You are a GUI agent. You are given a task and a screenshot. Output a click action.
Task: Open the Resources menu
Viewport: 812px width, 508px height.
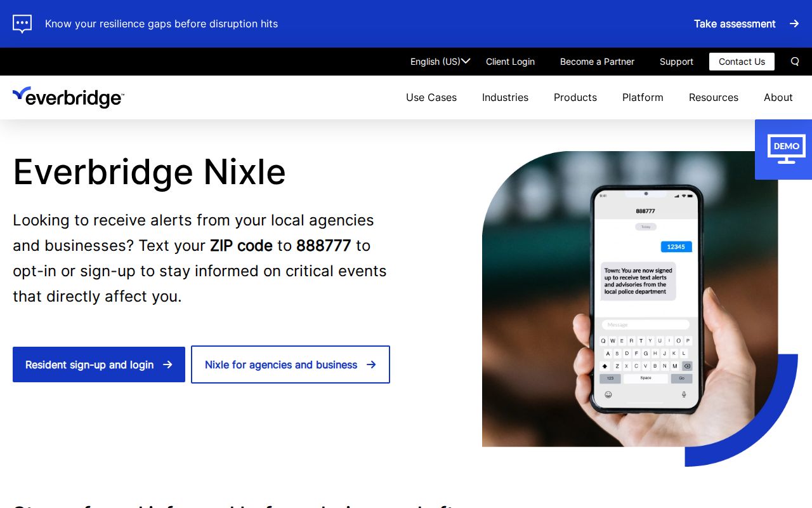[x=714, y=97]
